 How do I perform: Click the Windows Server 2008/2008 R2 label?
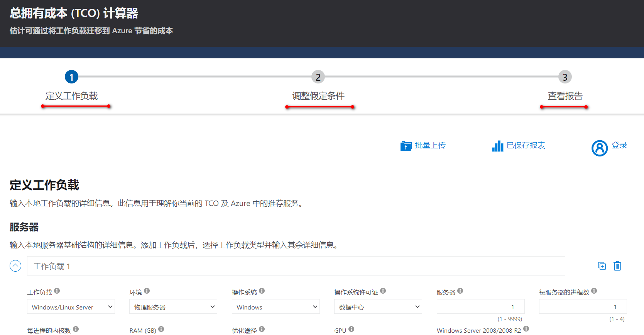tap(479, 330)
